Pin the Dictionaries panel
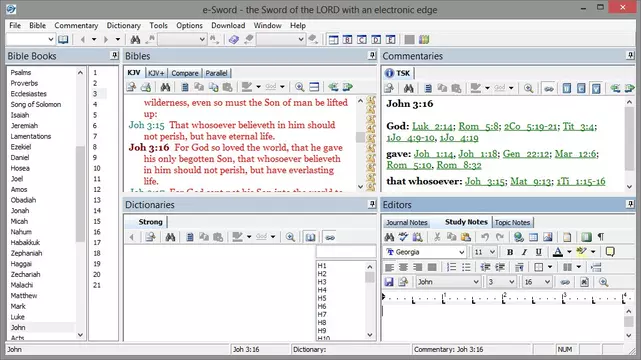Viewport: 641px width, 360px height. coord(372,204)
